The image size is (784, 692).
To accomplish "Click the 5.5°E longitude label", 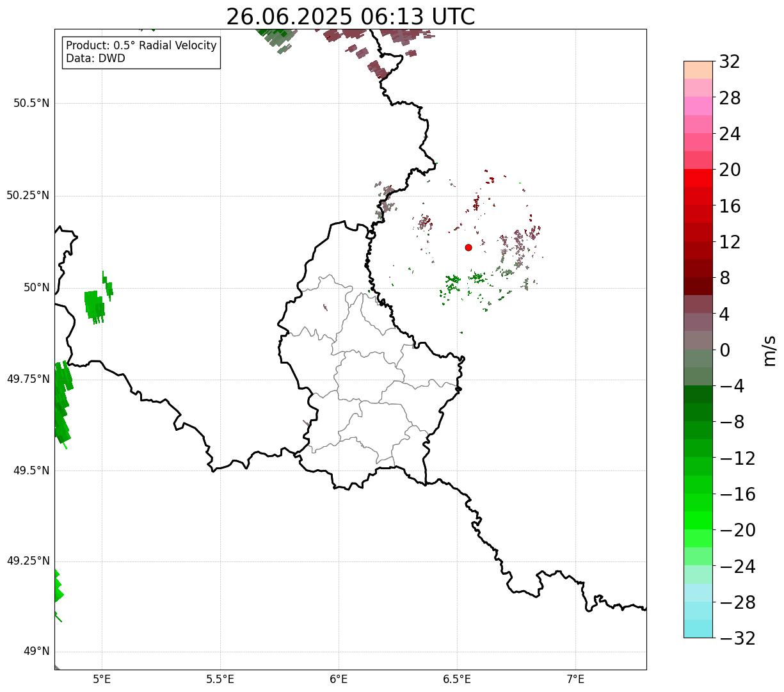I will click(220, 679).
